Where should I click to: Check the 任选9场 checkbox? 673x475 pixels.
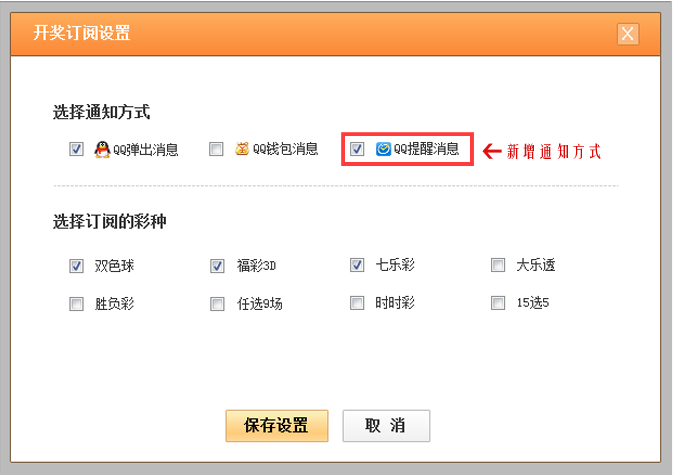tap(217, 304)
